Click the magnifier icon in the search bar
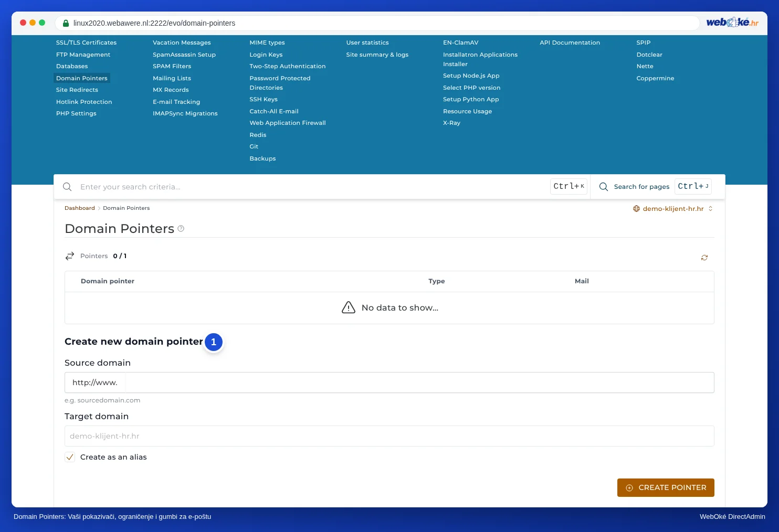Screen dimensions: 779x532 67,187
